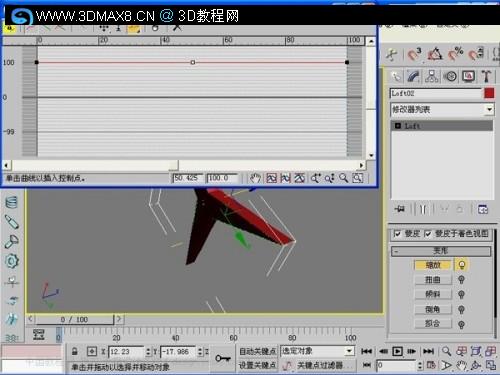This screenshot has width=500, height=375.
Task: Collapse the 变形 rollout header
Action: click(x=441, y=251)
